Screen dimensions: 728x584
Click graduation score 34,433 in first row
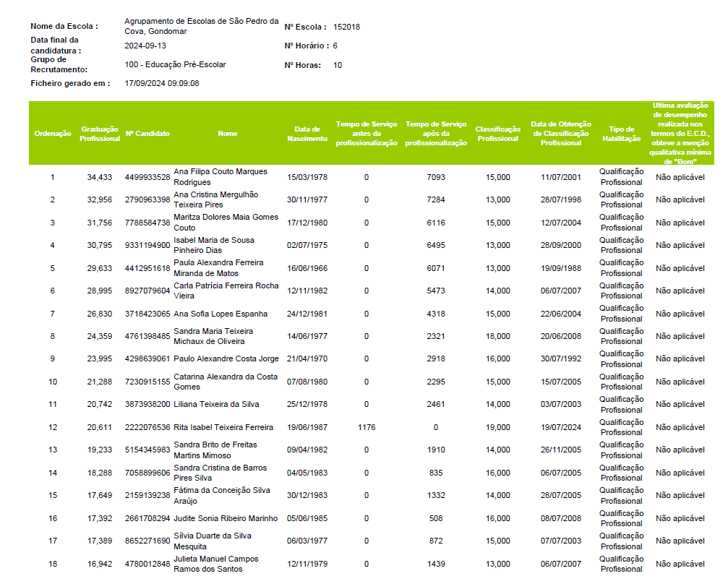coord(100,177)
